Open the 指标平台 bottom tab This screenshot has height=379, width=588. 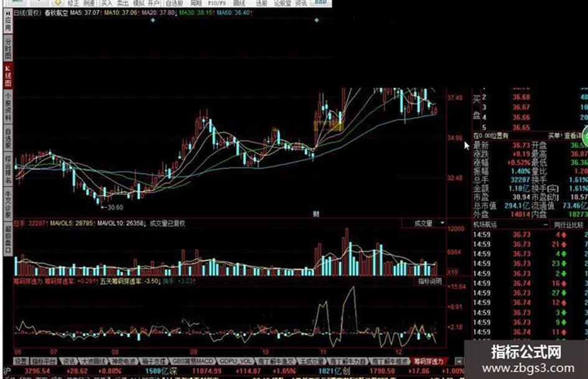tap(44, 362)
